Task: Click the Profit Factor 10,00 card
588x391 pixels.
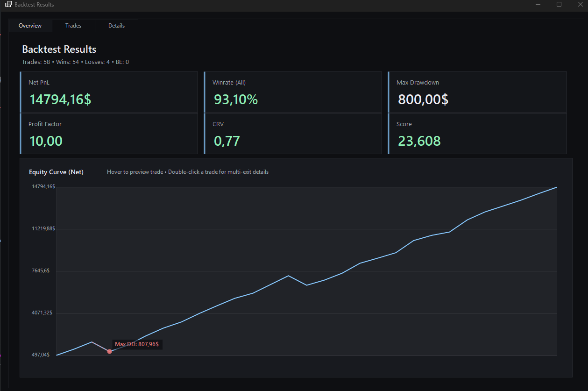Action: (109, 134)
